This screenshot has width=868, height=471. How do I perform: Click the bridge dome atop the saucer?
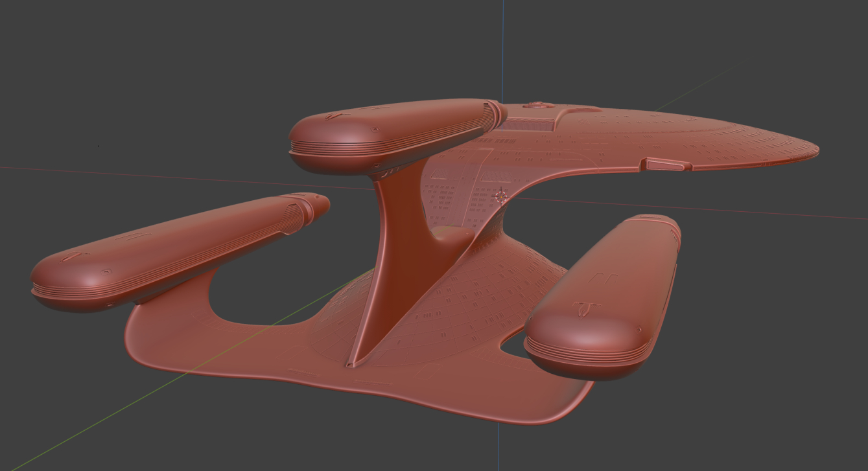[x=535, y=104]
